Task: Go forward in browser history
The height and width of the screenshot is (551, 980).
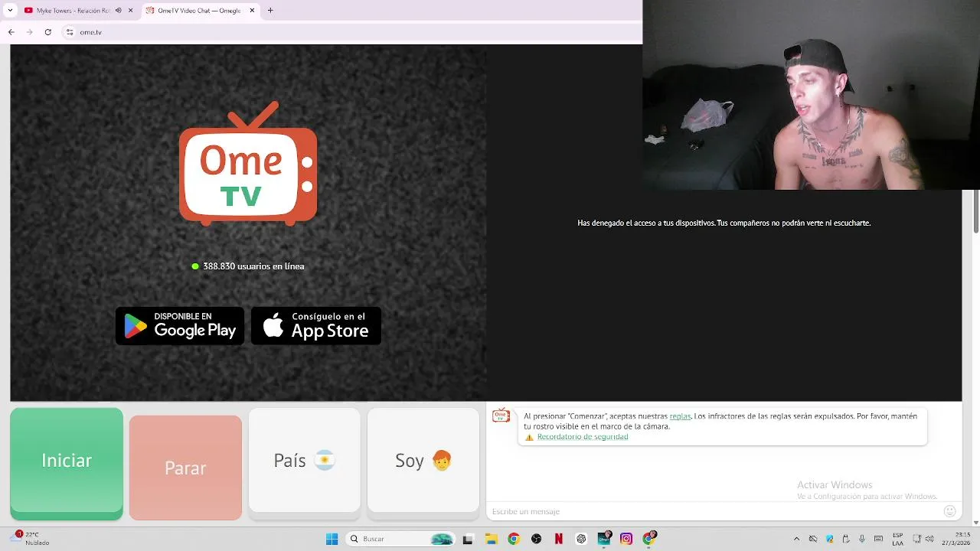Action: [x=29, y=32]
